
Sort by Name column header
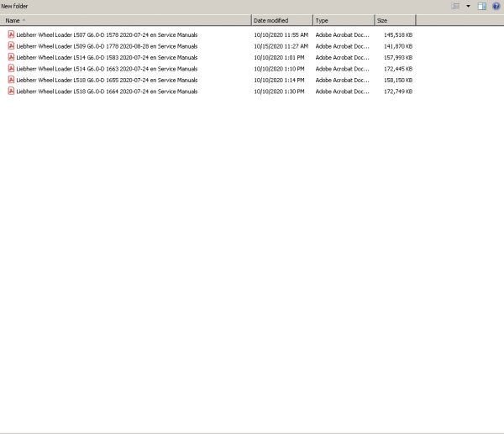125,20
